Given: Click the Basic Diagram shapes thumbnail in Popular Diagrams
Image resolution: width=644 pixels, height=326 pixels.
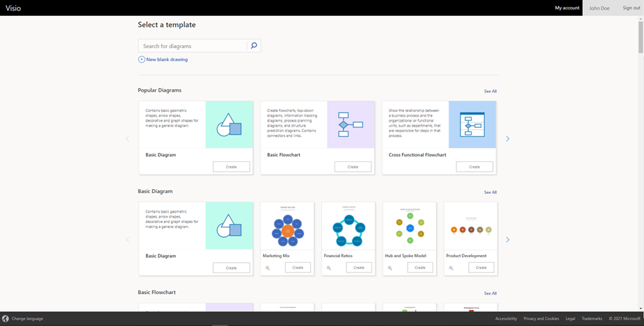Looking at the screenshot, I should 230,124.
